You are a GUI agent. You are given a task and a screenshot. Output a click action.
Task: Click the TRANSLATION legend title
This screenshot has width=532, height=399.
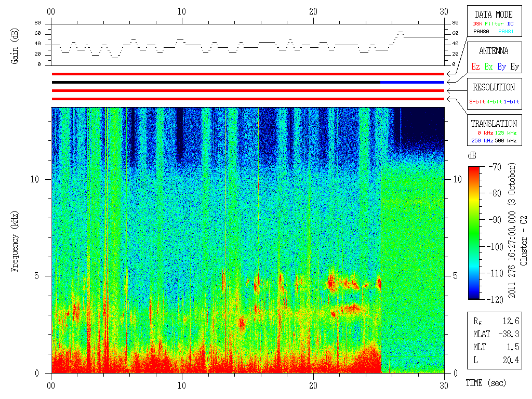[x=494, y=124]
